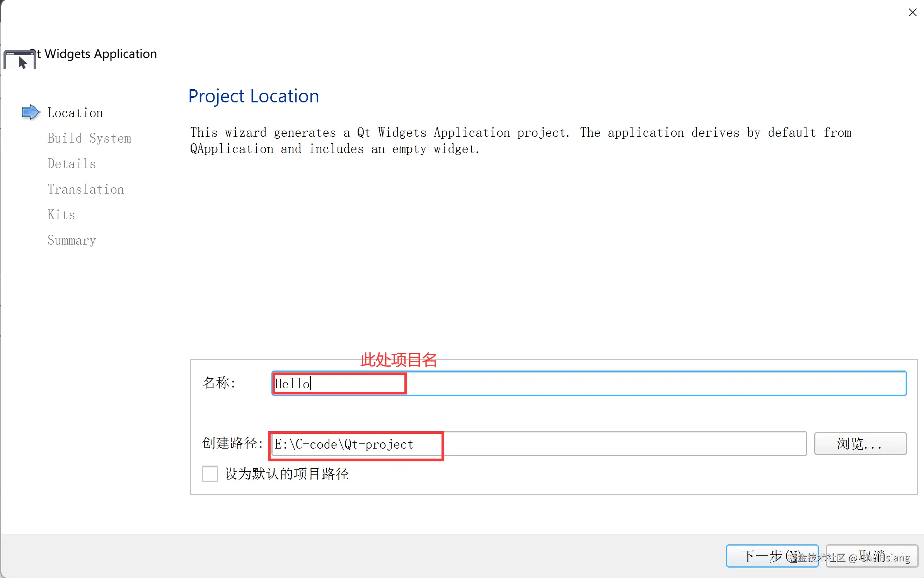Close the wizard with the X button
Viewport: 924px width, 578px height.
click(912, 13)
